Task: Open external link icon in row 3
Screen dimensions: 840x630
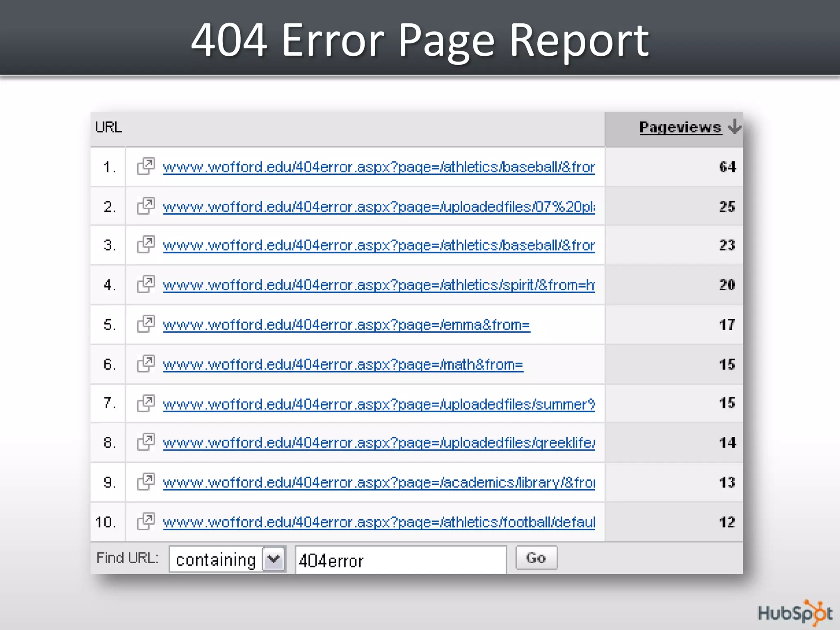Action: (x=146, y=244)
